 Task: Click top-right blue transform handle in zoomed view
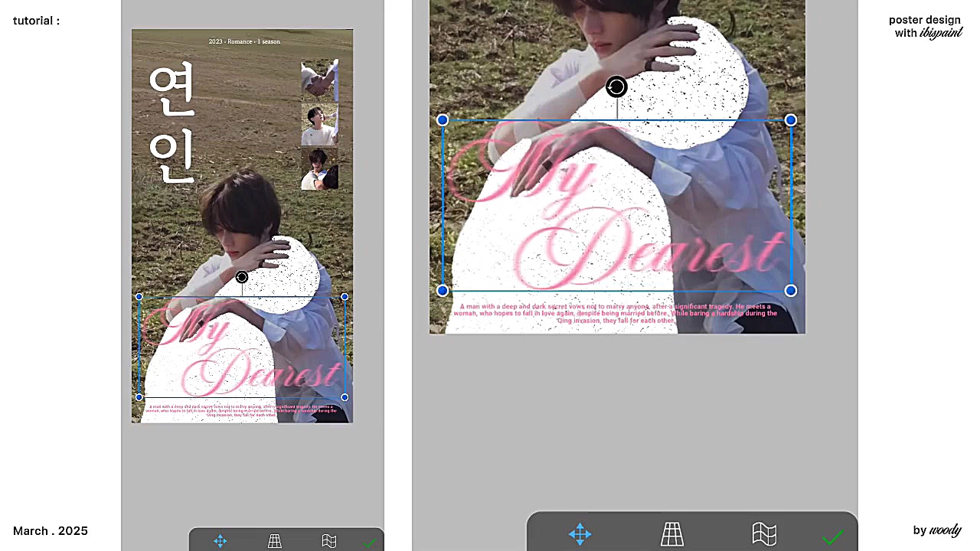(791, 120)
